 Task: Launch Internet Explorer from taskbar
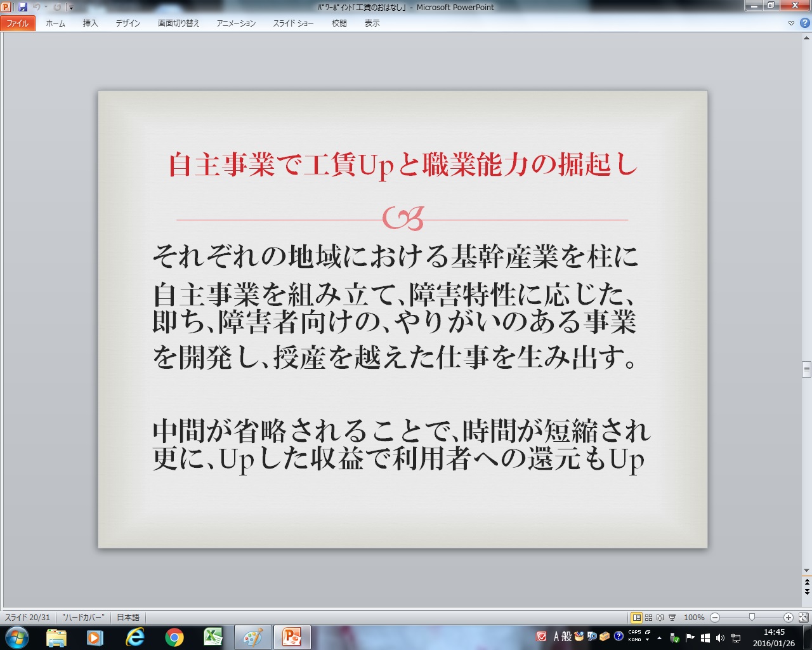[134, 637]
